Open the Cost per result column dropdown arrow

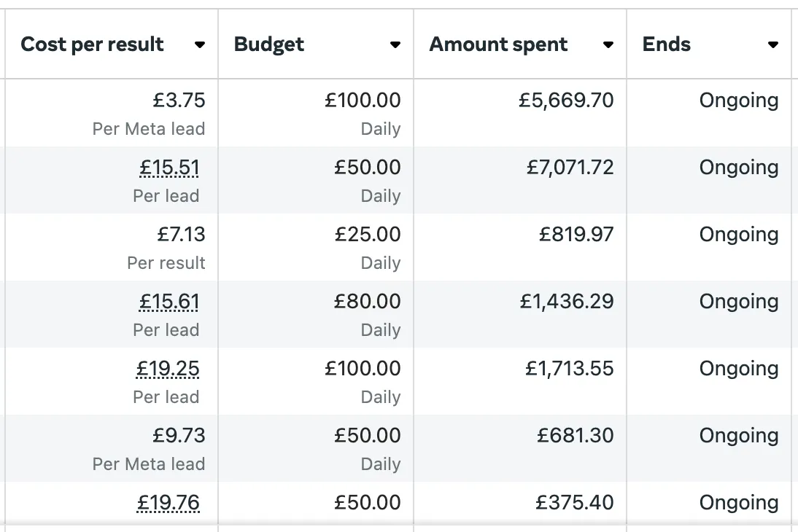coord(200,45)
